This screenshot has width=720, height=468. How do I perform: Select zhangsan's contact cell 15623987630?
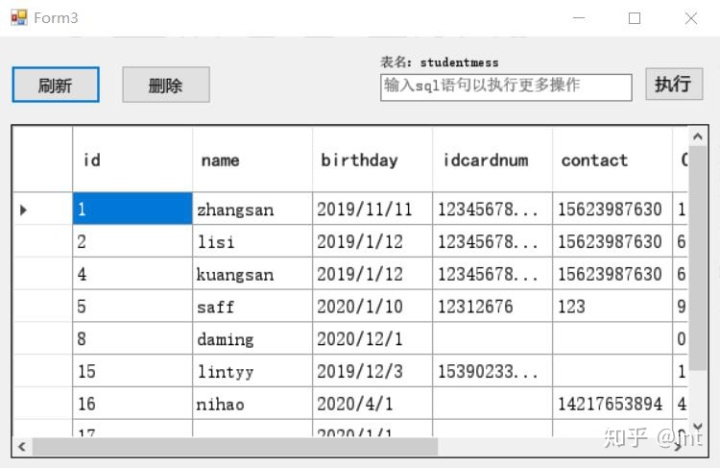[x=612, y=209]
